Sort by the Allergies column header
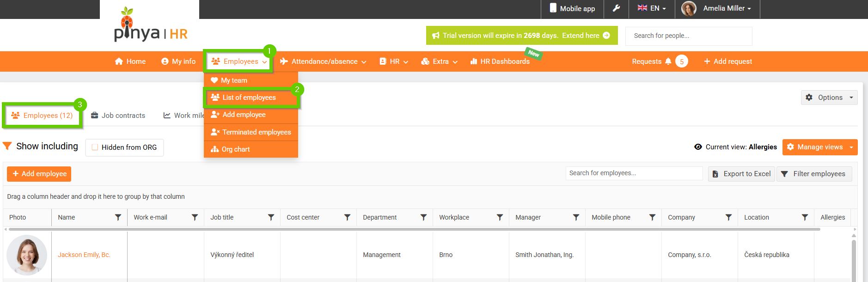Image resolution: width=868 pixels, height=282 pixels. click(x=832, y=217)
